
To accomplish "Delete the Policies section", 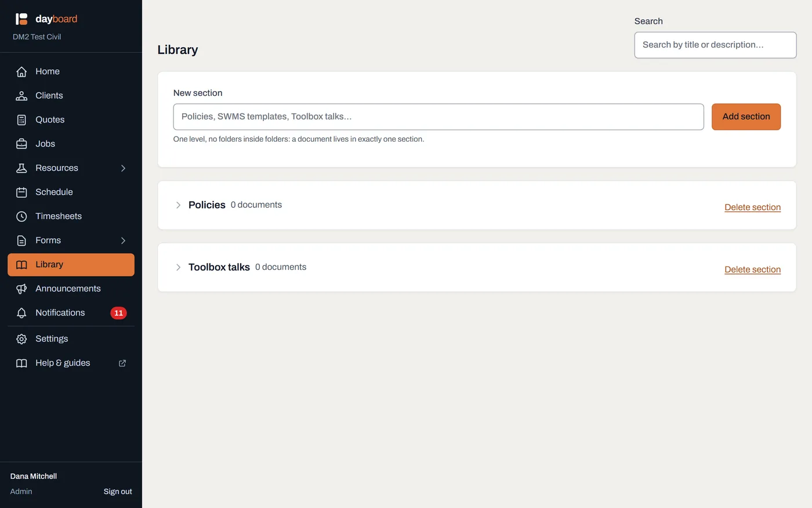I will (752, 207).
